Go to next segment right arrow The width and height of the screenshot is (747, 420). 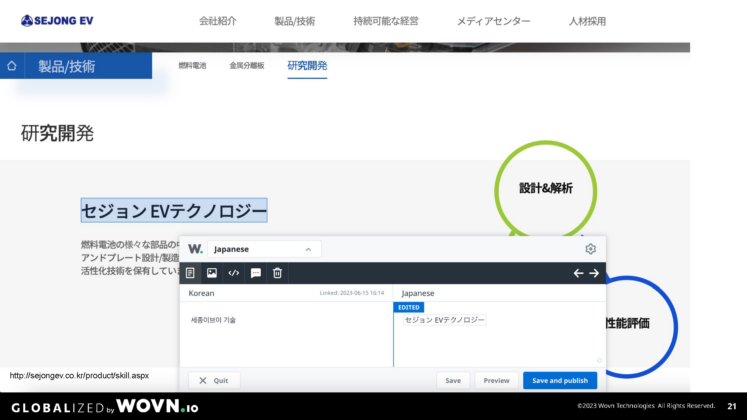(594, 273)
